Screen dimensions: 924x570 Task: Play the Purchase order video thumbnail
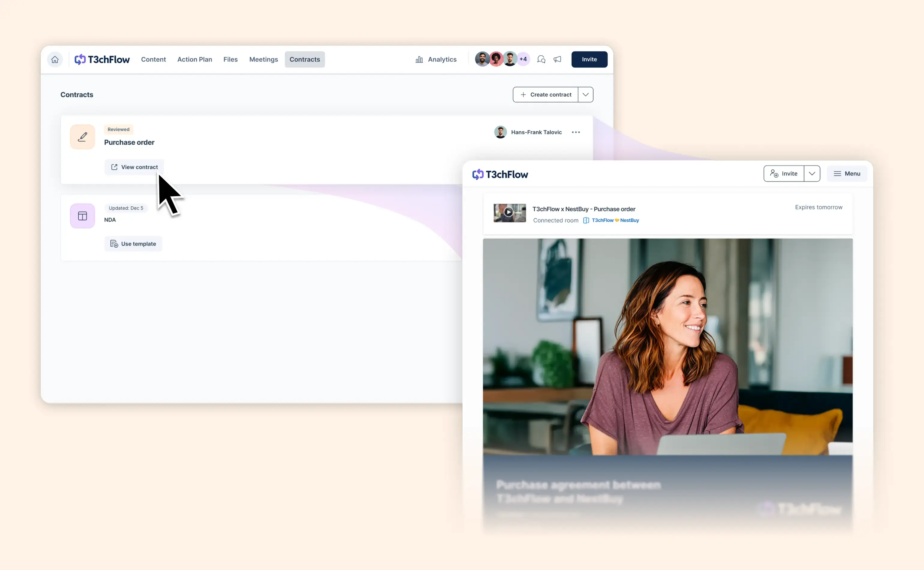pyautogui.click(x=509, y=213)
